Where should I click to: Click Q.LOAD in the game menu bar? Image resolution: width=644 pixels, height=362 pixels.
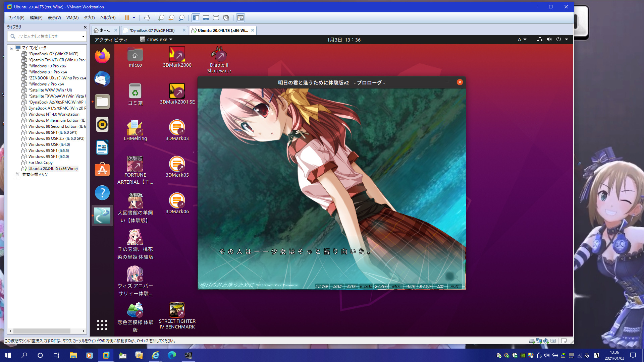coord(366,286)
